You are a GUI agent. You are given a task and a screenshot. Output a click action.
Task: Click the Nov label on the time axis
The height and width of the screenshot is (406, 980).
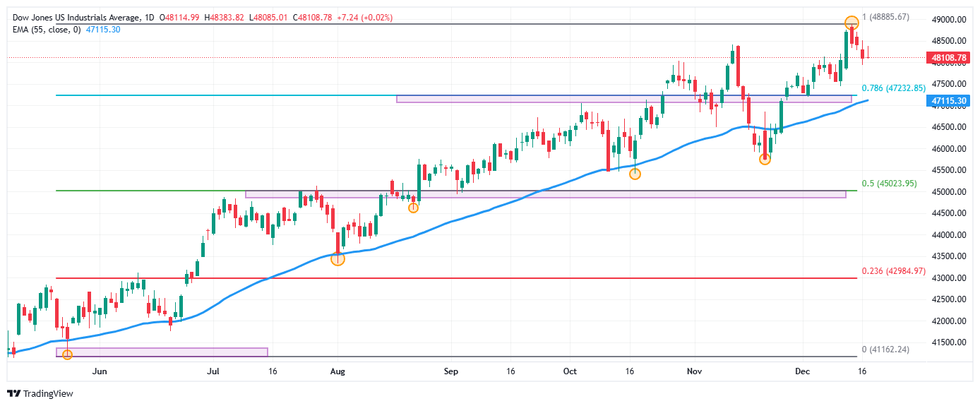pos(695,371)
